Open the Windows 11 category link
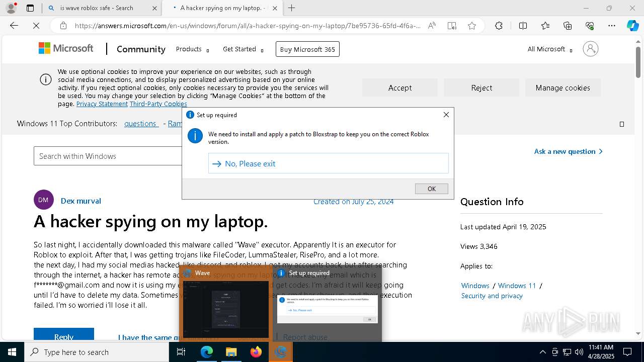 (517, 286)
